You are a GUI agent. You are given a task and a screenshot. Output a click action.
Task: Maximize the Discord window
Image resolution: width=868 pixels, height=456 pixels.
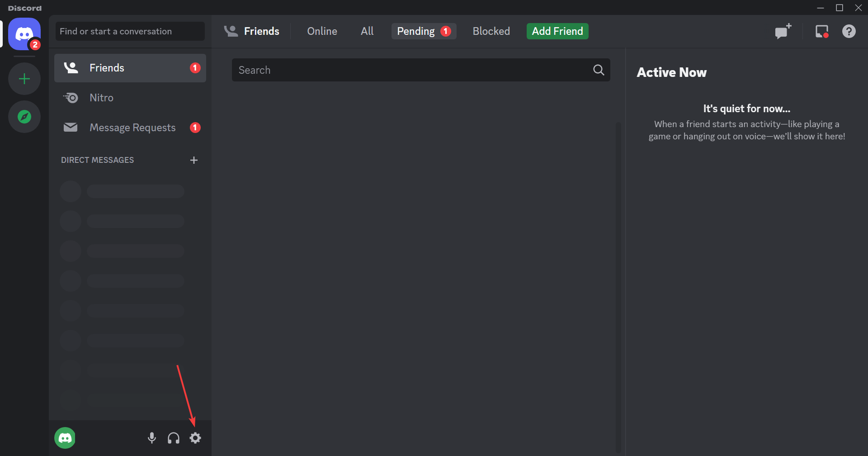click(840, 8)
